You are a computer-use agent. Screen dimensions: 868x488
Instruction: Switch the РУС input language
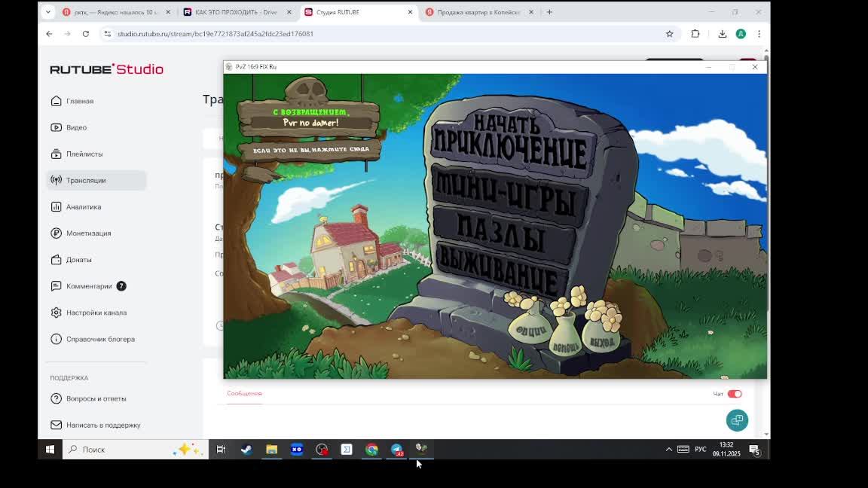point(701,450)
